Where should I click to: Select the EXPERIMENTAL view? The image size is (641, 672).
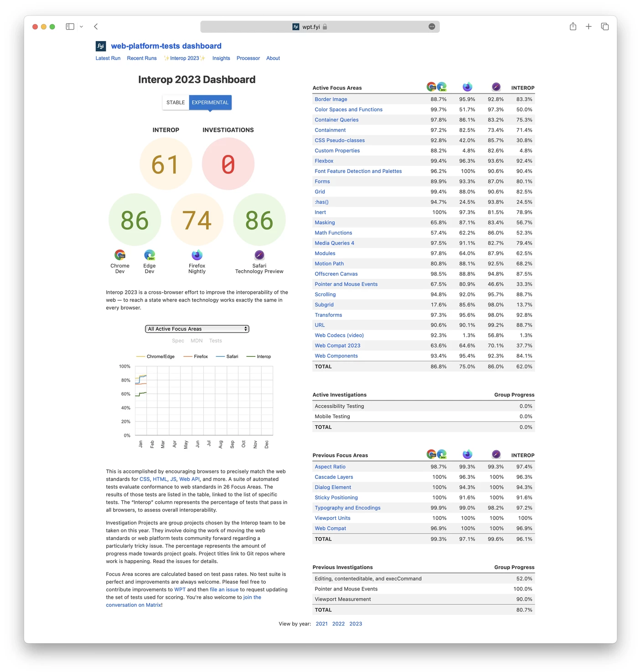point(210,103)
